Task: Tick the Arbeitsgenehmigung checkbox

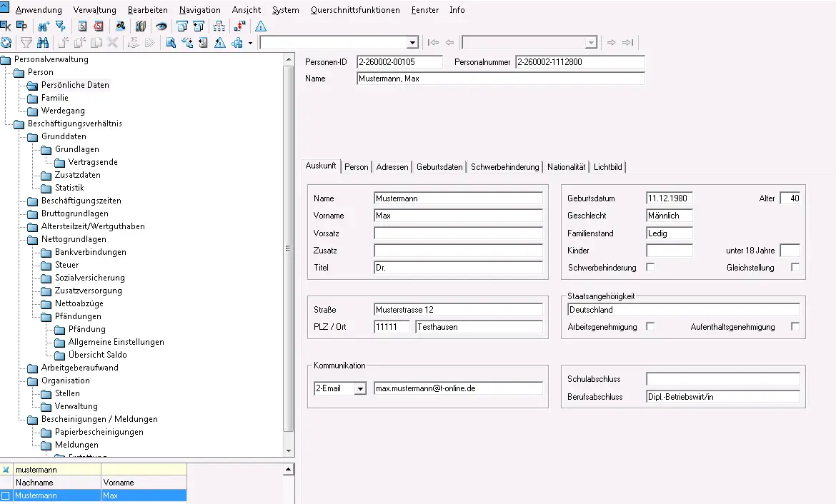Action: tap(650, 326)
